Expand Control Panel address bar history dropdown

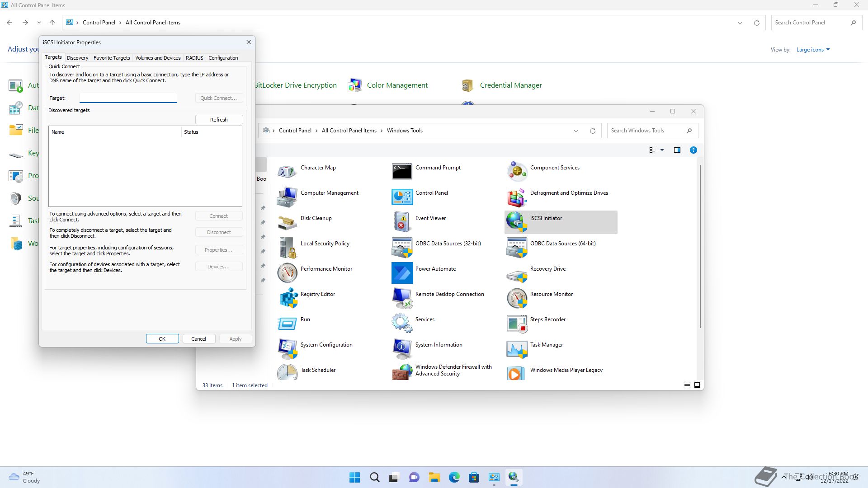pyautogui.click(x=740, y=23)
